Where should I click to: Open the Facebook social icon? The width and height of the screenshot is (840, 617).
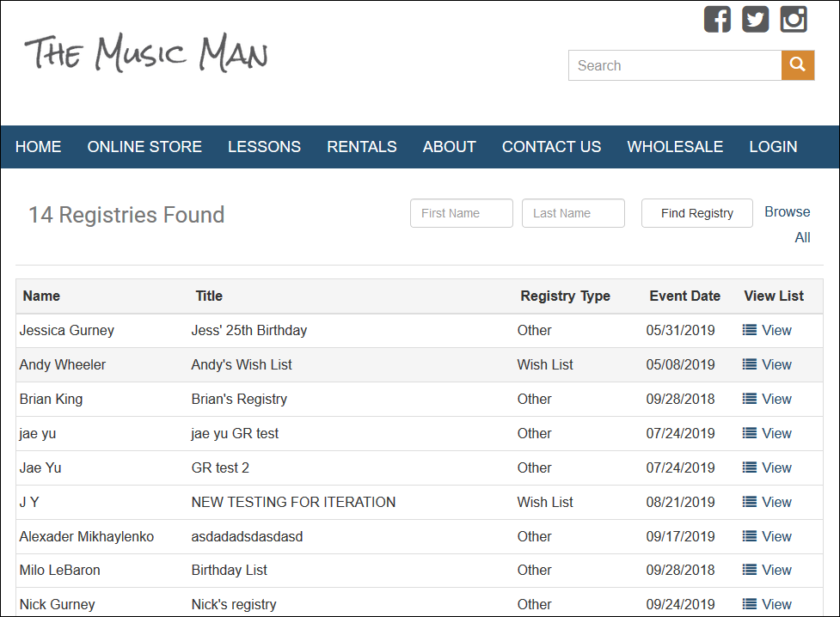(x=717, y=19)
